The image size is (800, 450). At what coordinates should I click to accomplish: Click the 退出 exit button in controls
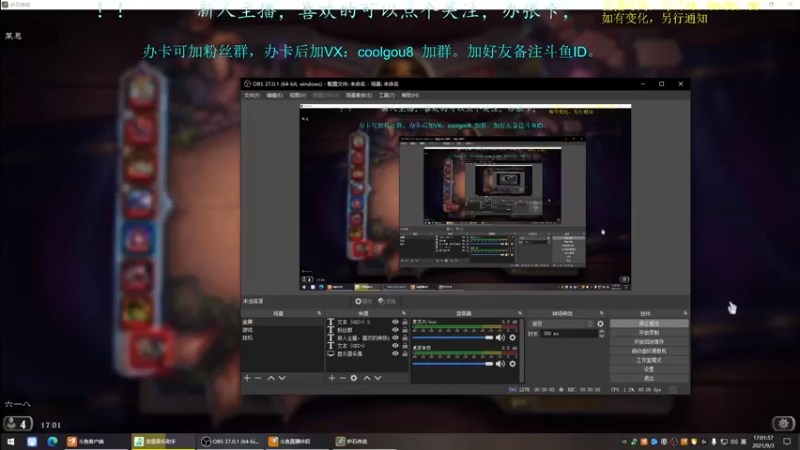pyautogui.click(x=649, y=379)
